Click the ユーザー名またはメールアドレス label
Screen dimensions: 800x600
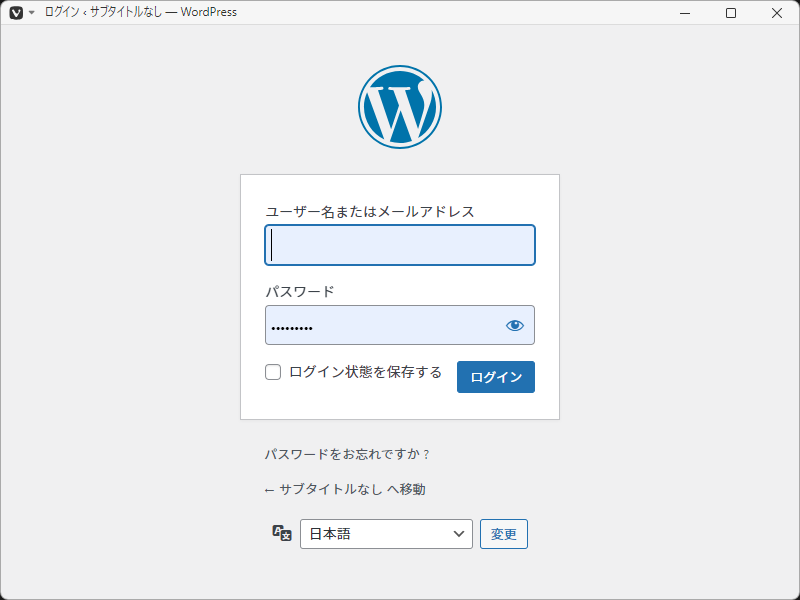369,211
